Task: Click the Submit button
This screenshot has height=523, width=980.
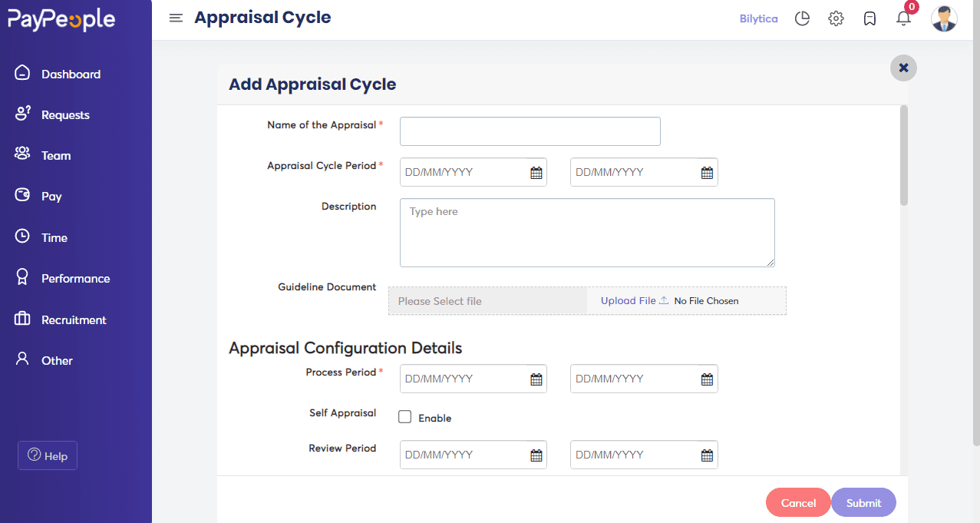Action: coord(863,502)
